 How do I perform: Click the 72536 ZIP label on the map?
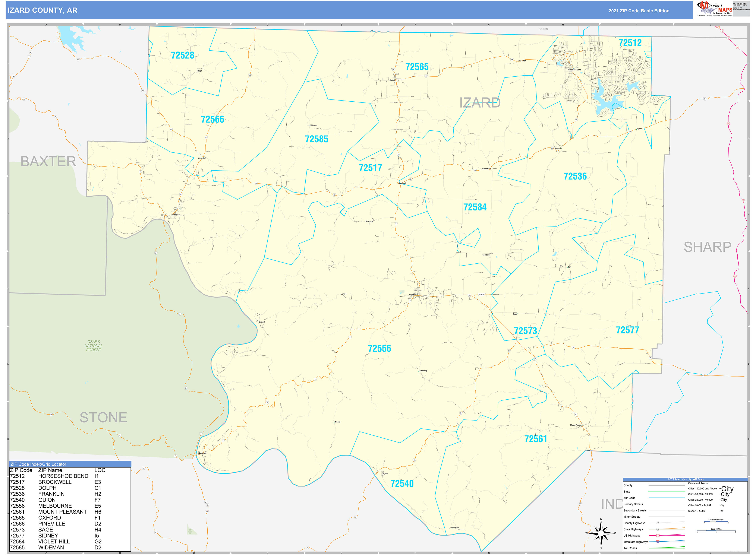(575, 176)
